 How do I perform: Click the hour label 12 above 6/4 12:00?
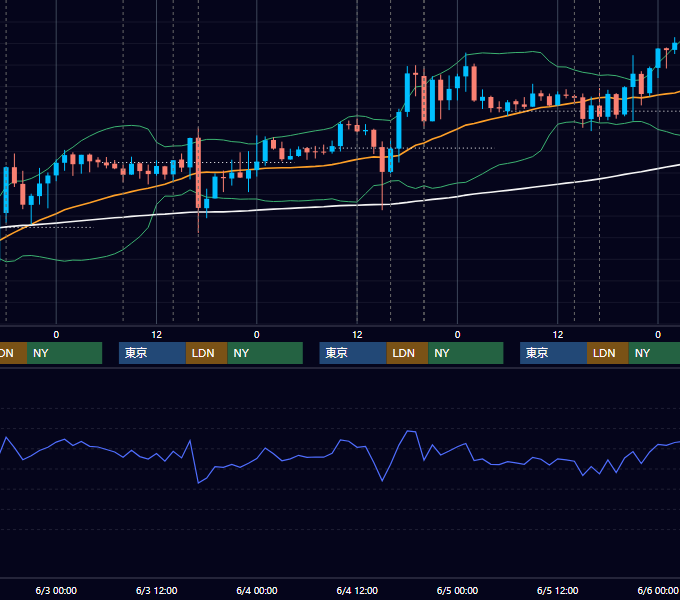coord(357,335)
